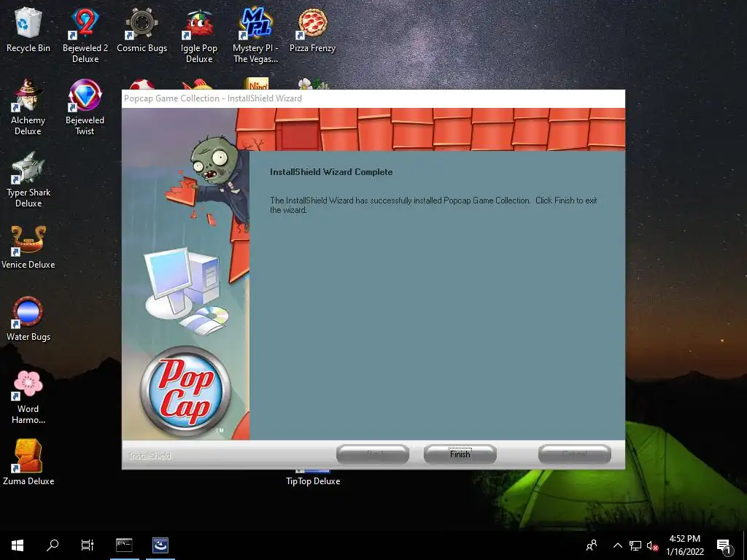Select the Zuma Deluxe desktop icon

28,462
